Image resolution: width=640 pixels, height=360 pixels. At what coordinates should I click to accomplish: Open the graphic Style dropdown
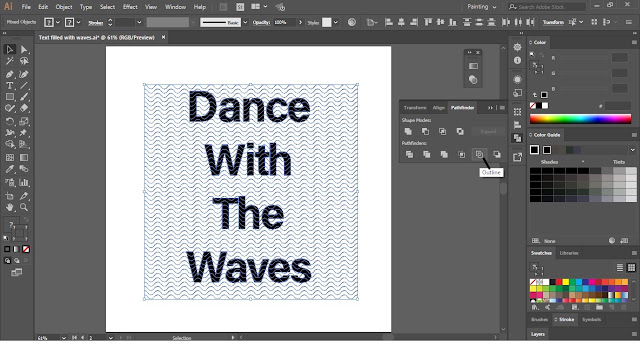point(336,22)
